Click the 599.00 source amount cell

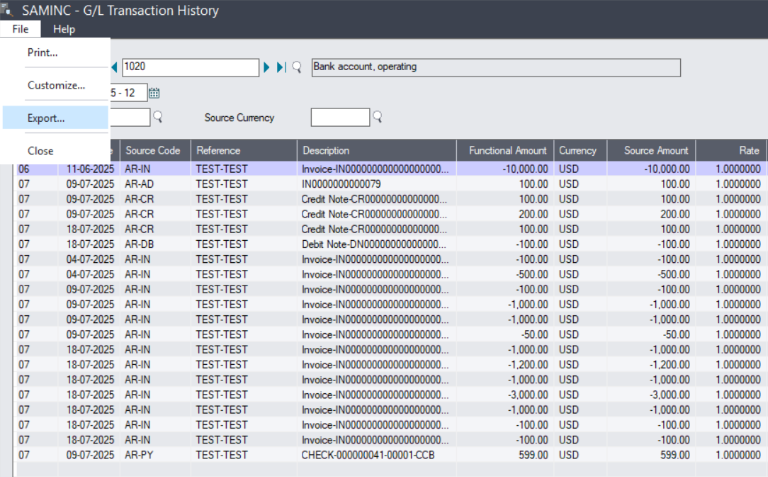click(651, 455)
